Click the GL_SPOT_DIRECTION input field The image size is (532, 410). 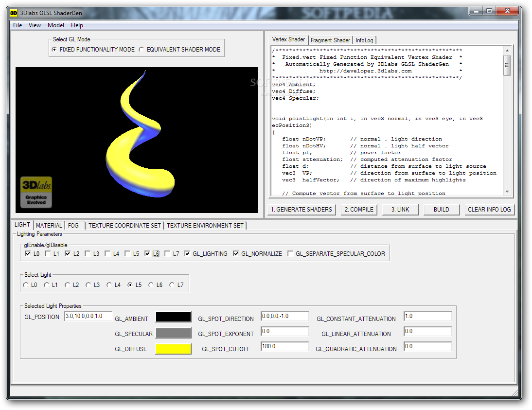click(x=284, y=316)
